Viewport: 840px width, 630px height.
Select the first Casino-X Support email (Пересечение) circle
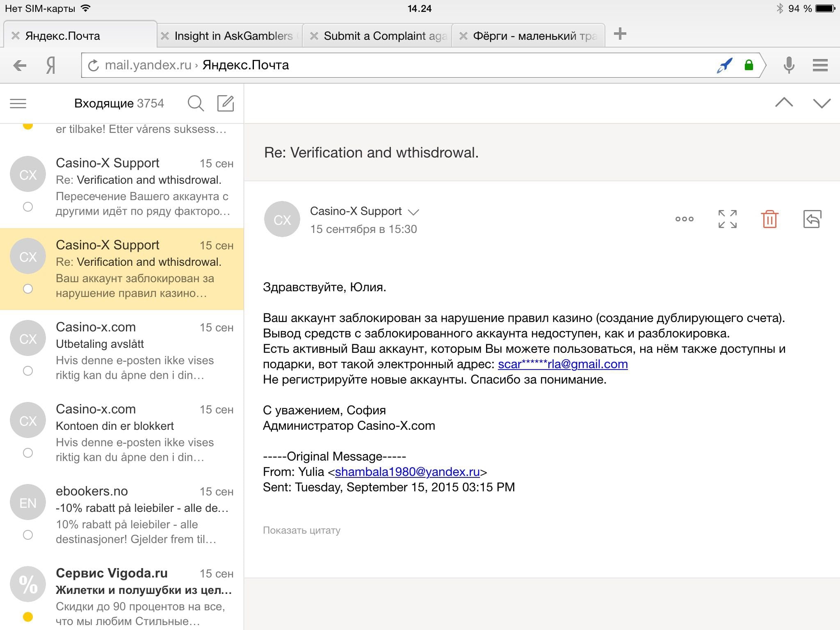click(28, 207)
